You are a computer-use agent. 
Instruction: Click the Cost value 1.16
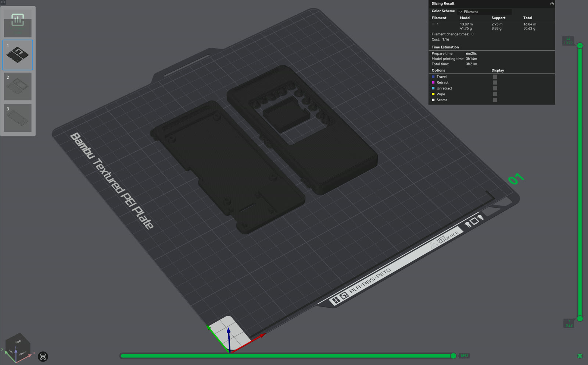[445, 39]
